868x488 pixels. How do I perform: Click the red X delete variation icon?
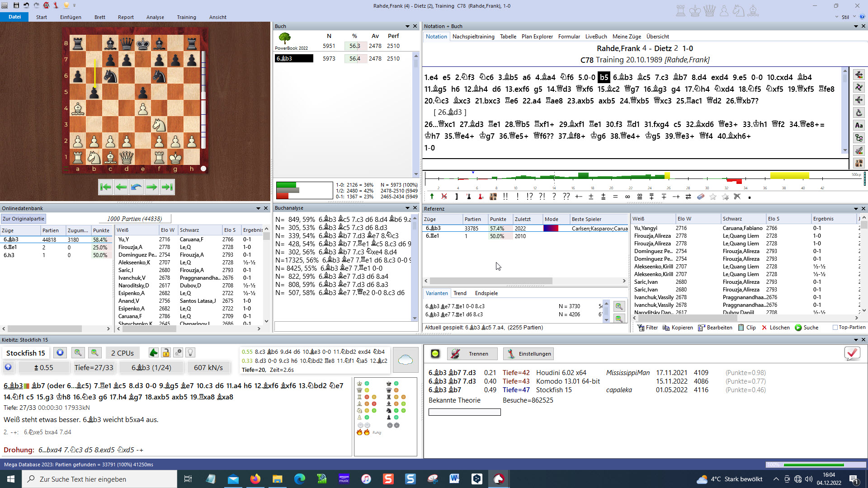pyautogui.click(x=444, y=197)
